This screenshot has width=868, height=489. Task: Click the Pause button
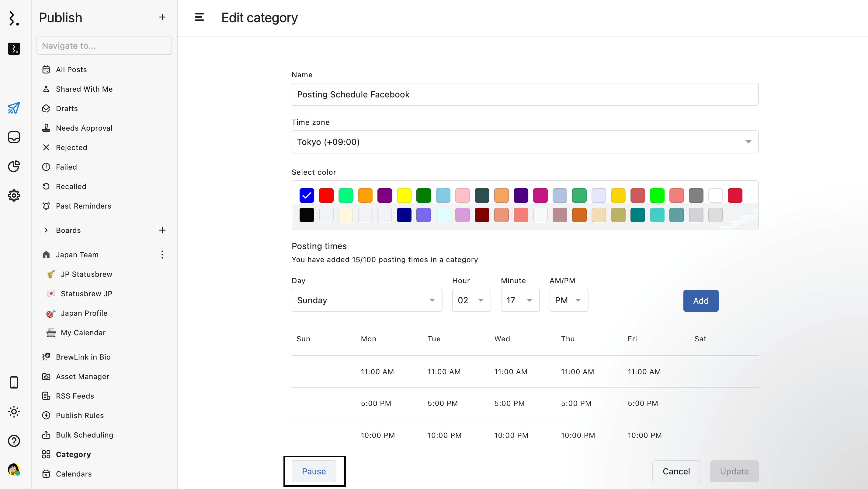pos(314,471)
